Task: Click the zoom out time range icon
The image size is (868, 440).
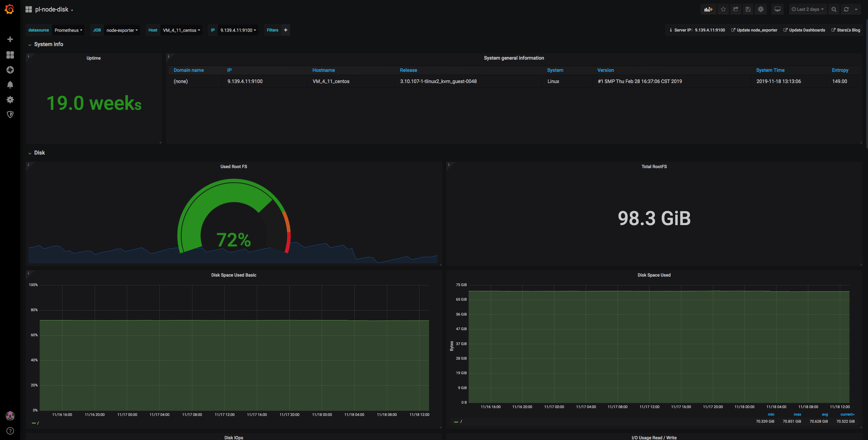Action: tap(834, 9)
